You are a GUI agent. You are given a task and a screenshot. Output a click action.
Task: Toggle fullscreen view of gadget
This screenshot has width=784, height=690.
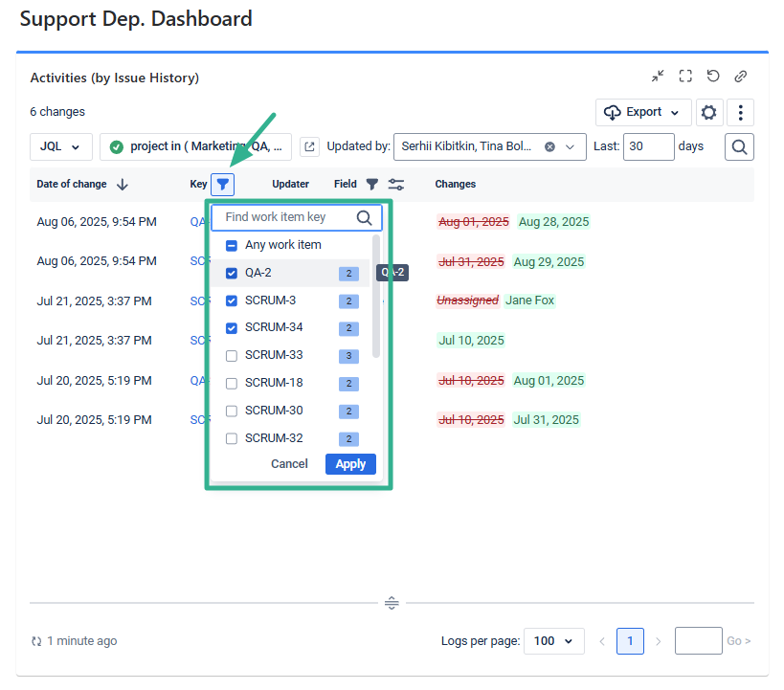685,77
